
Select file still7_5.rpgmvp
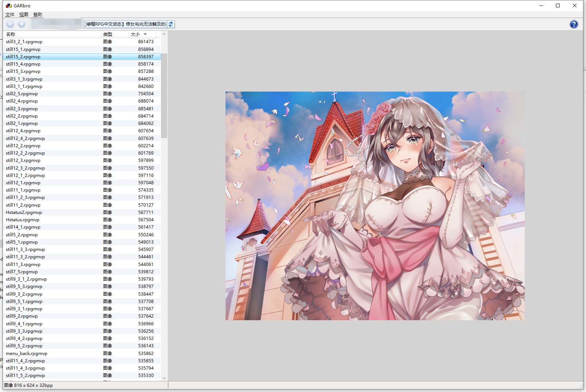point(82,272)
